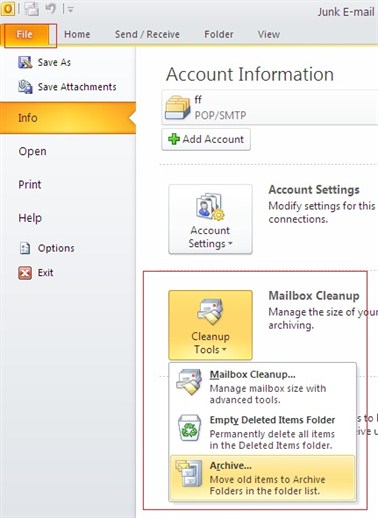Screen dimensions: 378x518
Task: Open the ff POP/SMTP account selector
Action: [270, 107]
